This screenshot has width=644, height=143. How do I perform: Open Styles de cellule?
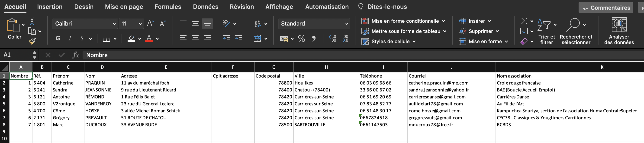click(x=389, y=42)
